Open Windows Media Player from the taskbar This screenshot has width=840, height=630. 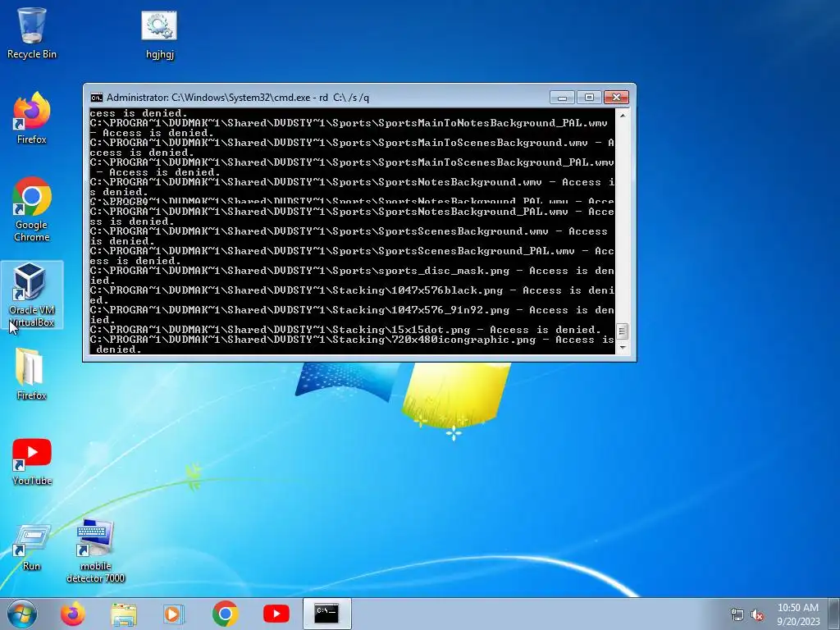click(x=173, y=614)
